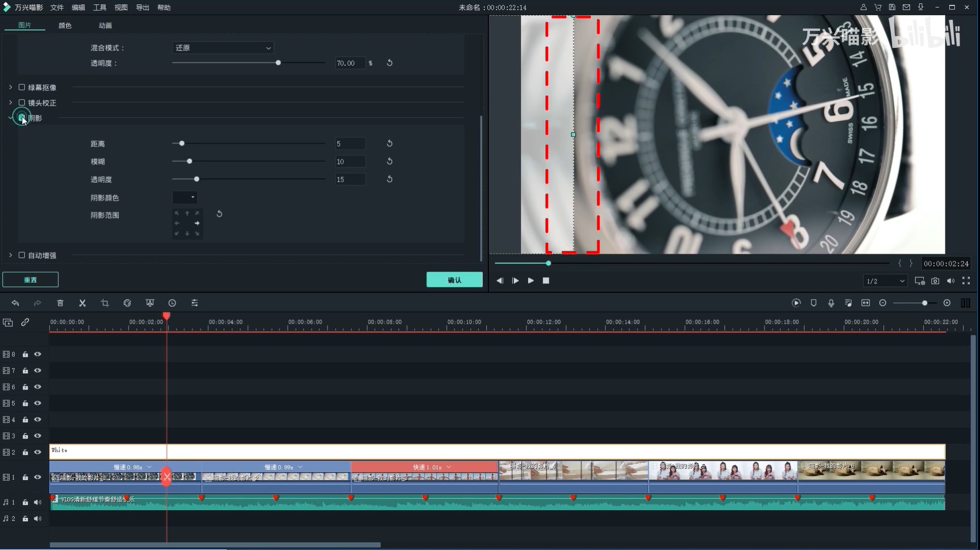Open the 编辑 menu
The image size is (980, 550).
79,8
